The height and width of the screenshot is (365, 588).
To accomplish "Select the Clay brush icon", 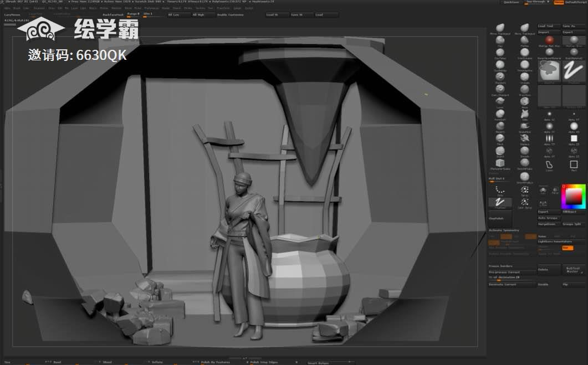I will [500, 40].
